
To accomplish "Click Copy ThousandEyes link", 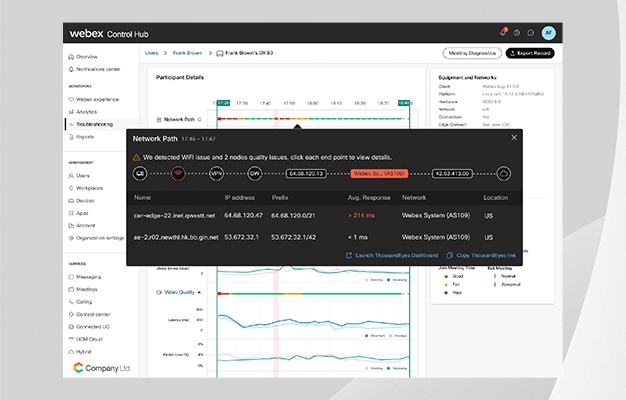I will coord(481,255).
